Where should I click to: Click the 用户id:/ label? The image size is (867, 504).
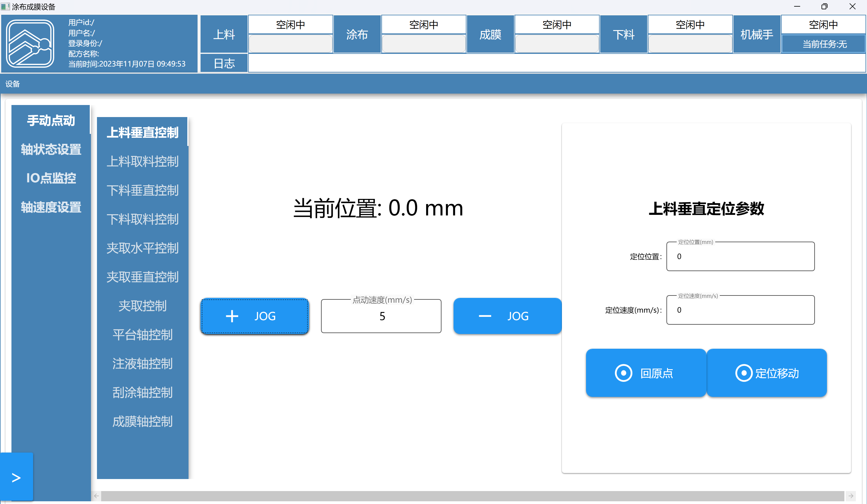(x=81, y=22)
